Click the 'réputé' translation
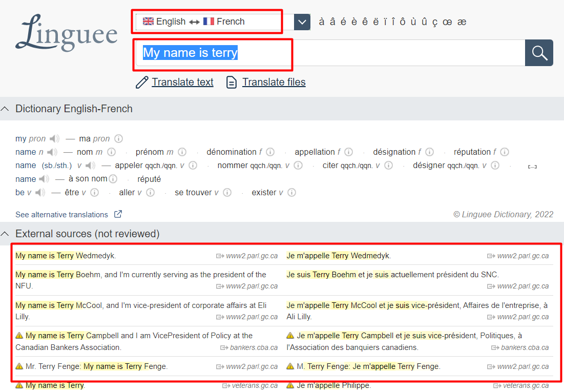564x392 pixels. (x=149, y=179)
